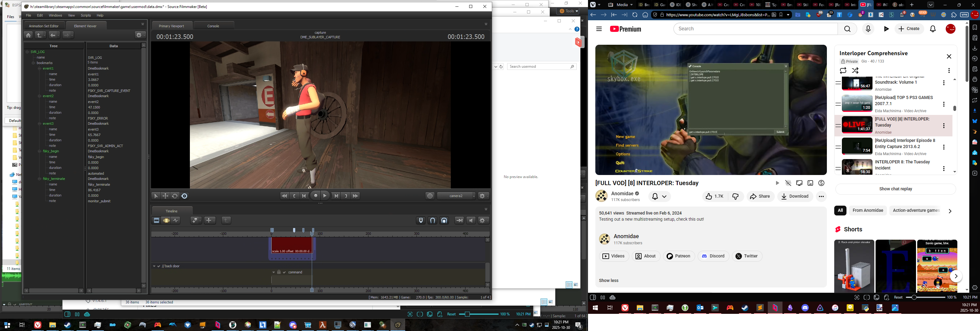This screenshot has width=980, height=331.
Task: Click the Element Viewer home icon
Action: click(x=28, y=35)
